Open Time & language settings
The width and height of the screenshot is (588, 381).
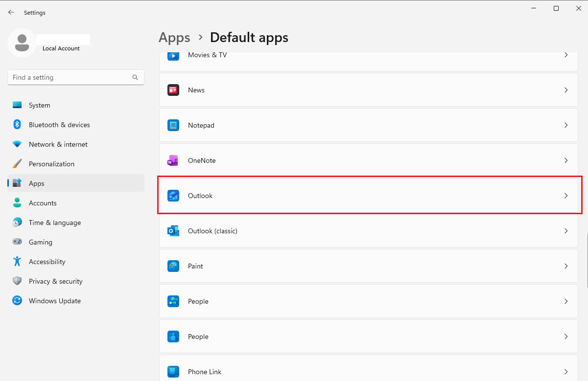[x=76, y=223]
